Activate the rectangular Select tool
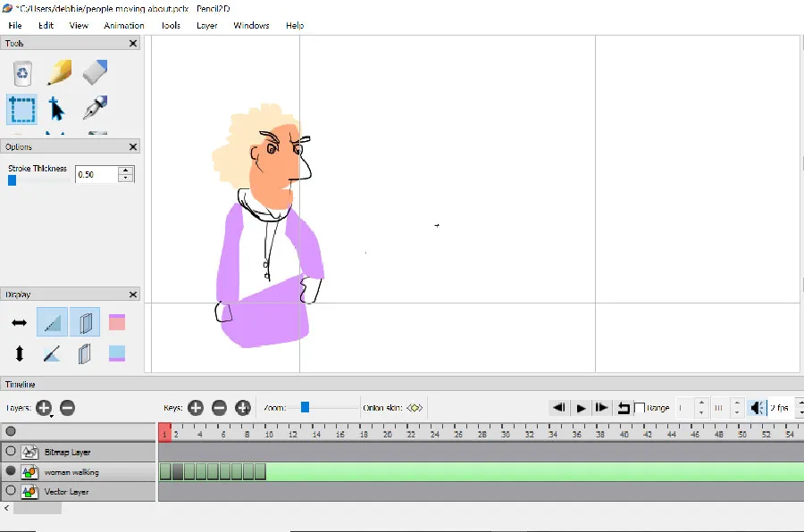Screen dimensions: 804x532 [22, 110]
